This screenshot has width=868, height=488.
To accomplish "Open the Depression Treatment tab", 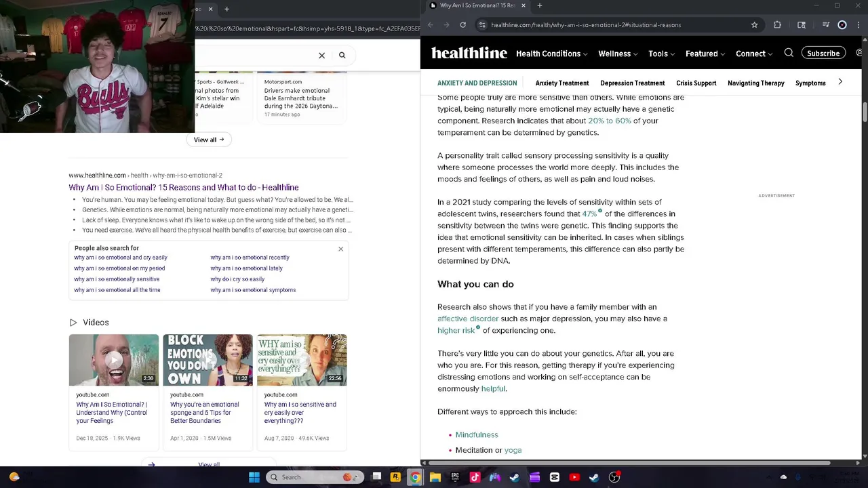I will [x=632, y=83].
